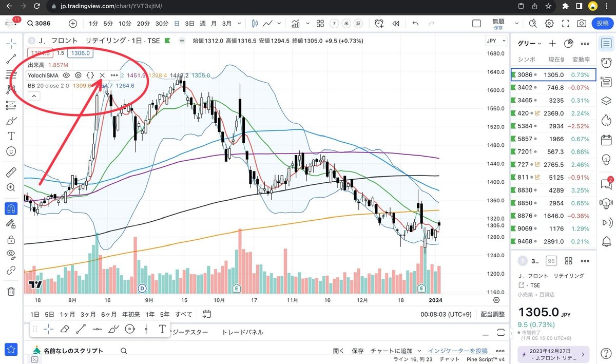
Task: Open quick search lightning icon
Action: (533, 24)
